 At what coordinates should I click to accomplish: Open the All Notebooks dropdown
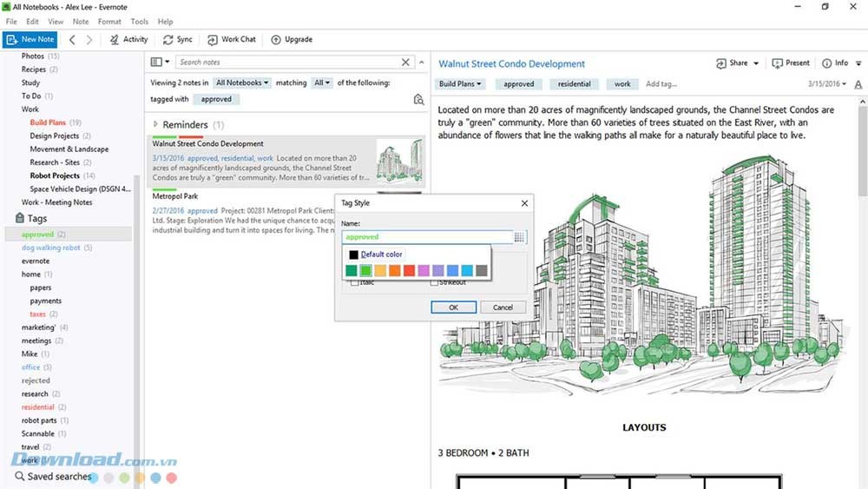click(x=242, y=83)
